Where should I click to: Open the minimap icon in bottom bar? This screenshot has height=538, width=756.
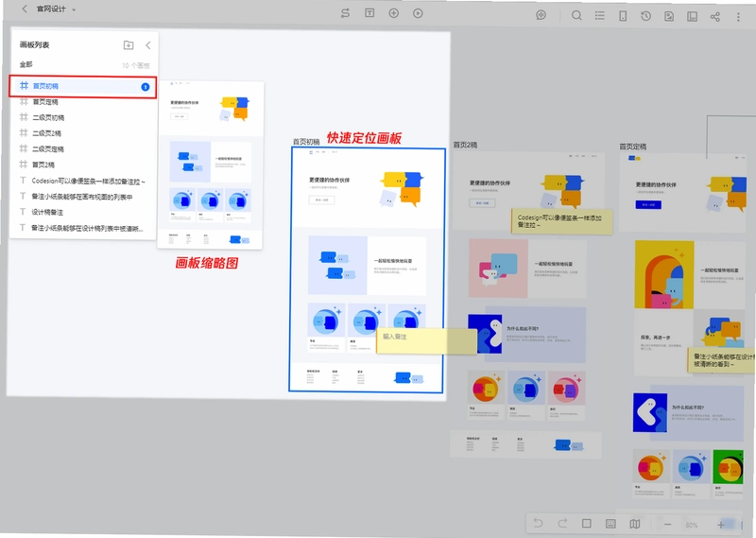(x=635, y=524)
